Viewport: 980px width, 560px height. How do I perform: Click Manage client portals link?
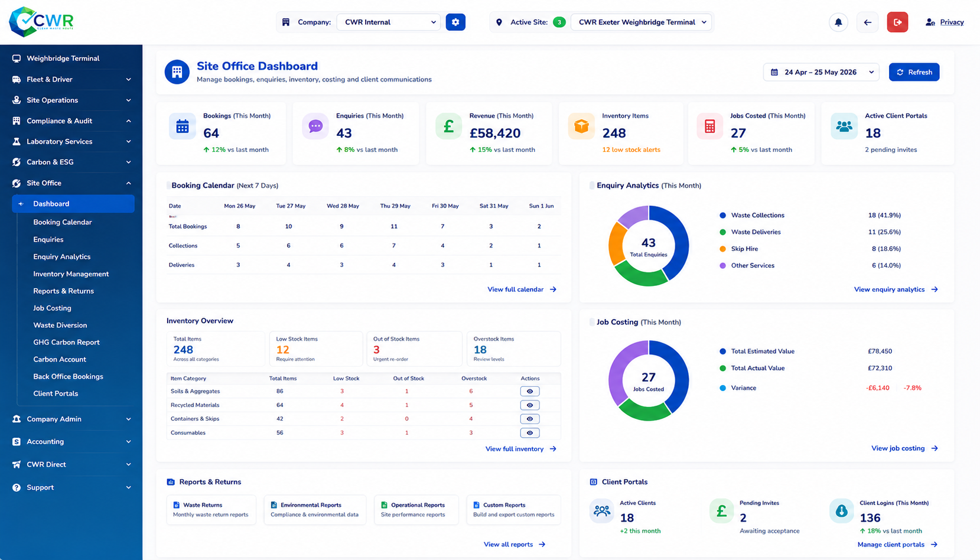[x=897, y=545]
